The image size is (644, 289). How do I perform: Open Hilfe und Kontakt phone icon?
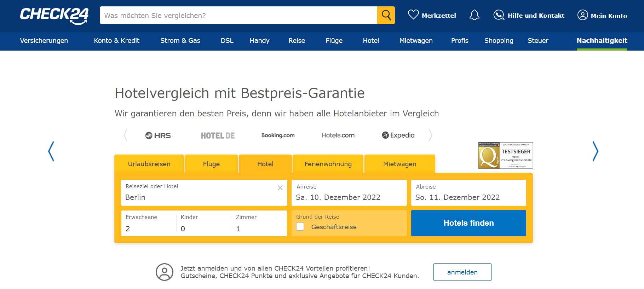click(x=499, y=15)
